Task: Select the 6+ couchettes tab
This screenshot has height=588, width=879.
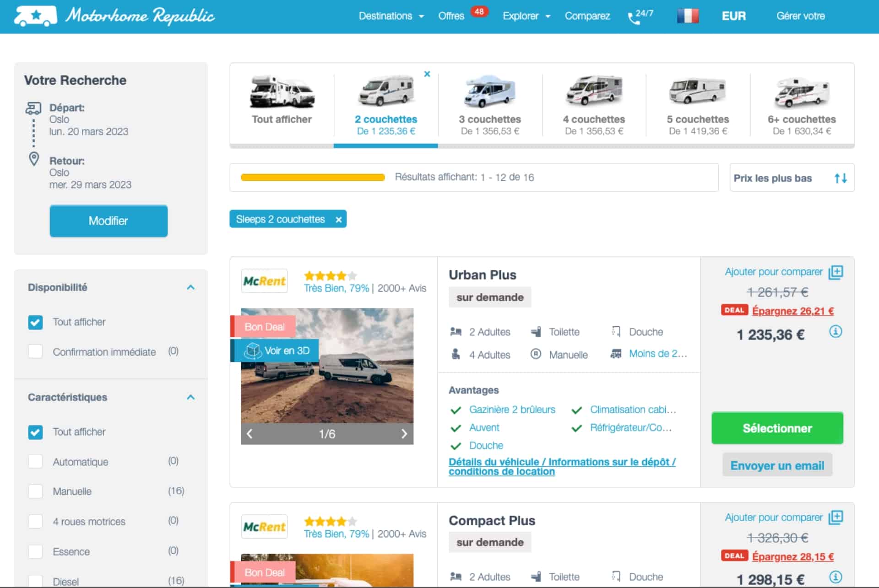Action: [802, 105]
